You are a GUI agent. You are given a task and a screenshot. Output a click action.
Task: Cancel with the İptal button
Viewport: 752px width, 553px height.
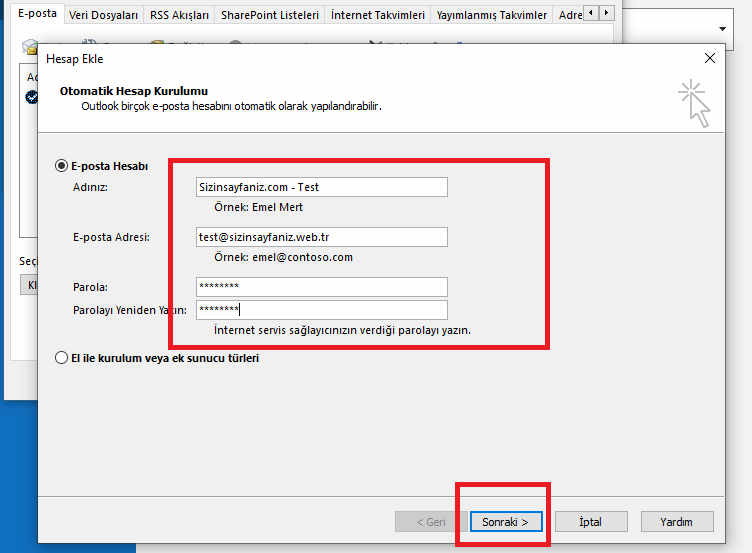pyautogui.click(x=591, y=522)
